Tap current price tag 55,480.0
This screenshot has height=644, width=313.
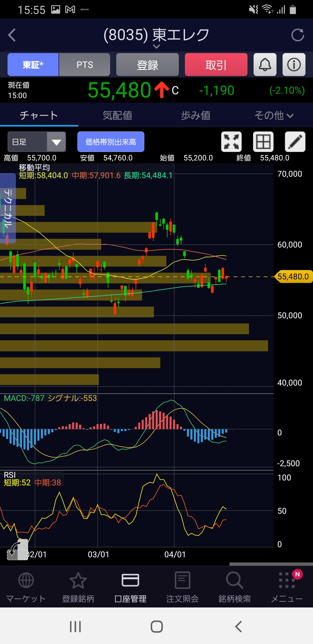[x=293, y=276]
